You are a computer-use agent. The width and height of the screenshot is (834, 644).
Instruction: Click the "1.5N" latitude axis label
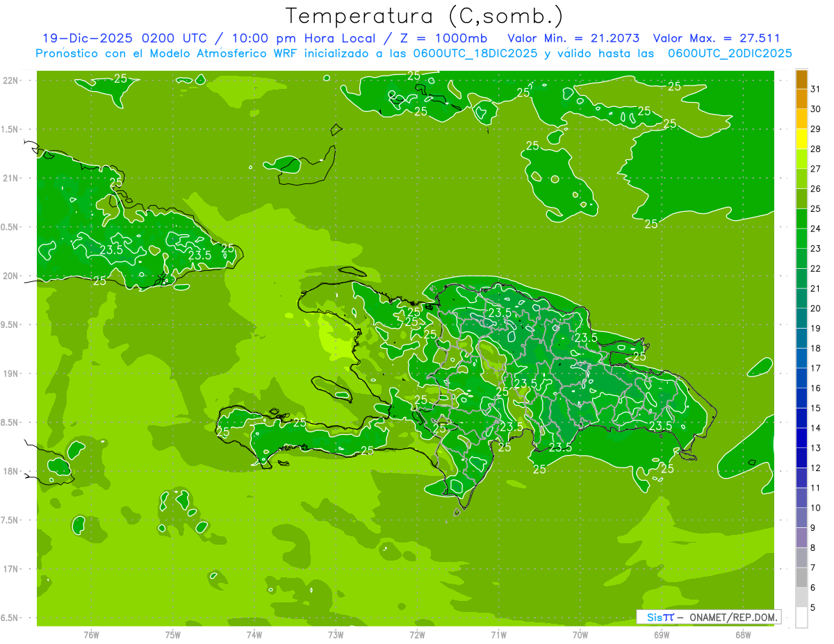(10, 129)
